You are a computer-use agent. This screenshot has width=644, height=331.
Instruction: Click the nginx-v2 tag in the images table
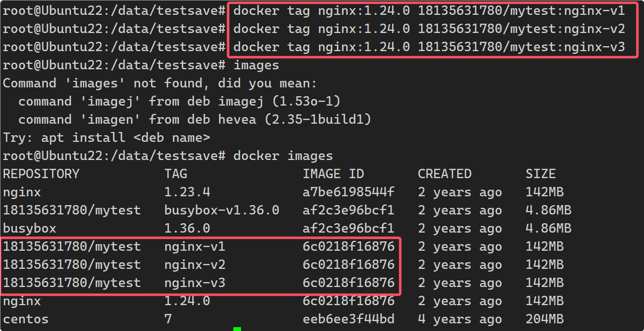195,265
